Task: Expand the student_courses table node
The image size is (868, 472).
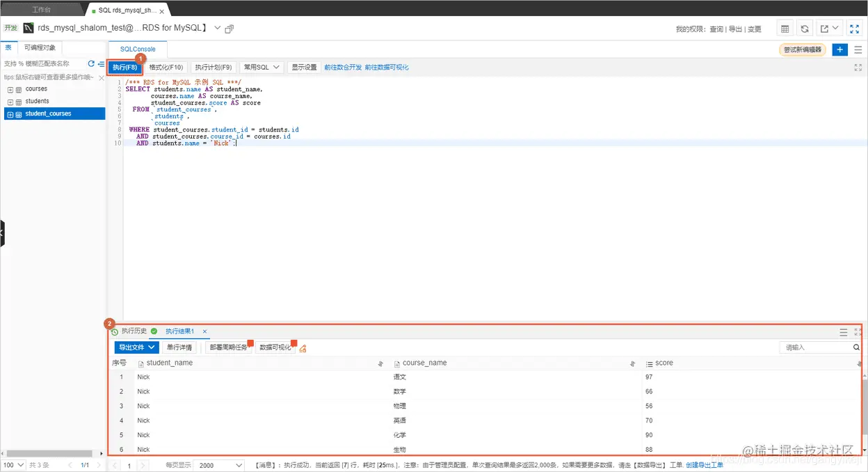Action: (10, 114)
